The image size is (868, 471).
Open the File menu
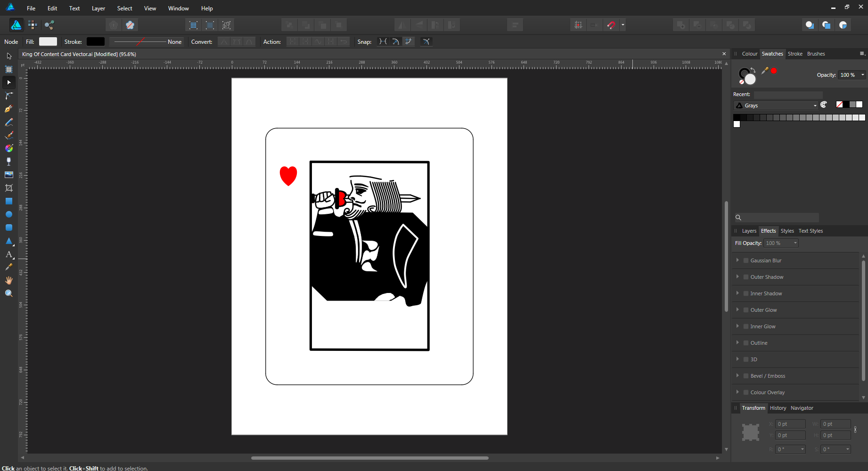[x=31, y=8]
